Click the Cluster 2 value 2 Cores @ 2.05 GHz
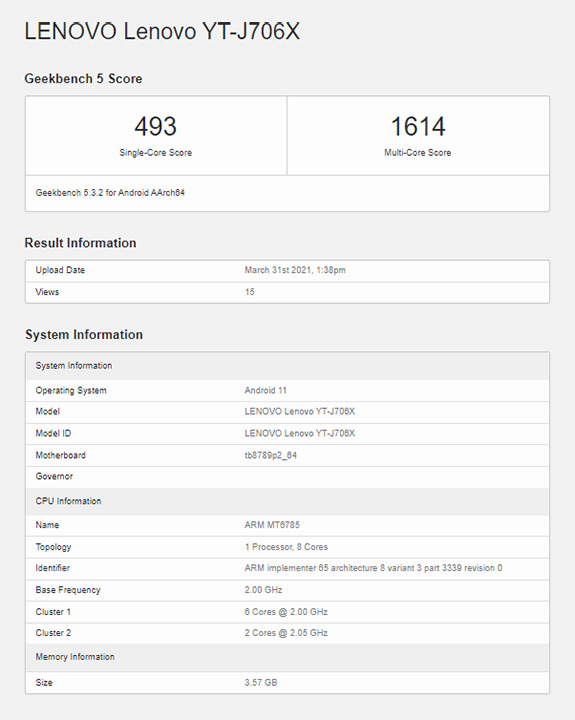 (286, 633)
